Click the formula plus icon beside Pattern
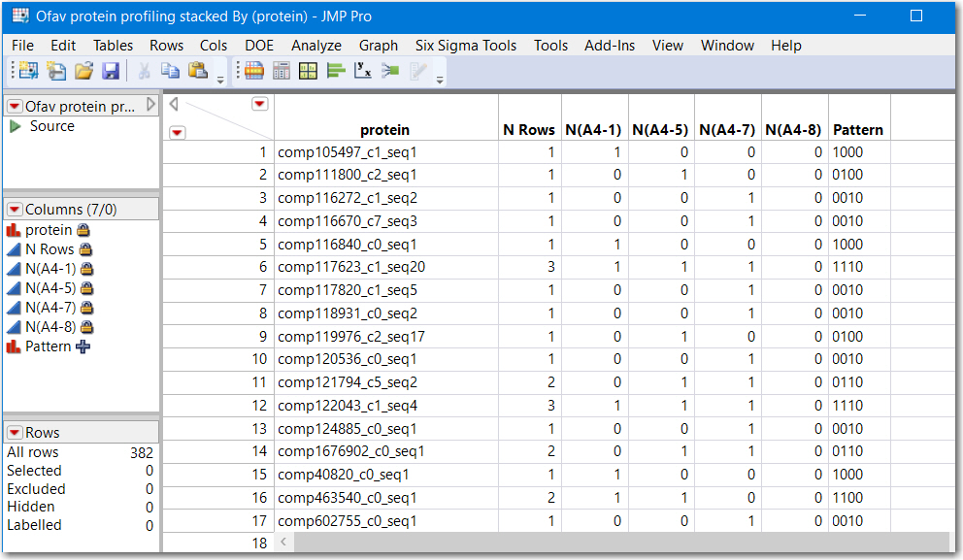The image size is (963, 560). [x=83, y=346]
